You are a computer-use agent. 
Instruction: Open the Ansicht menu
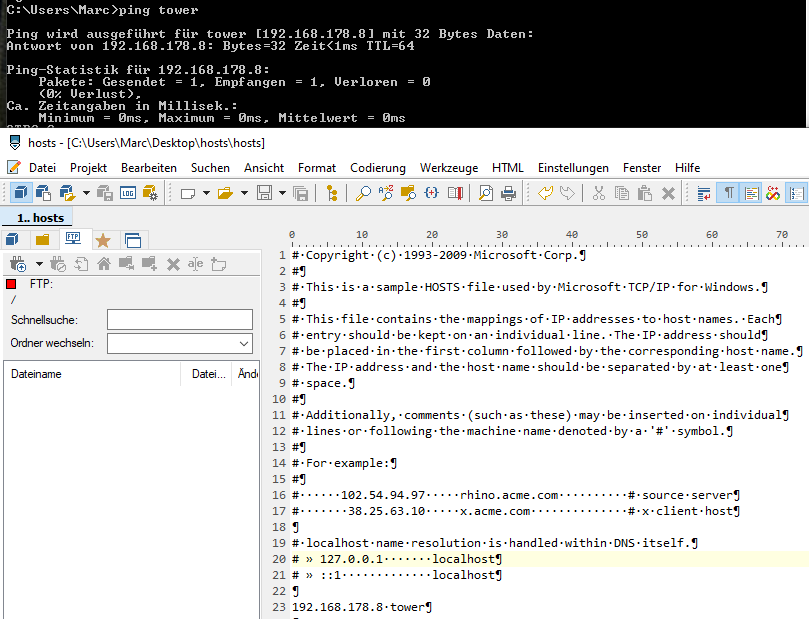coord(264,168)
